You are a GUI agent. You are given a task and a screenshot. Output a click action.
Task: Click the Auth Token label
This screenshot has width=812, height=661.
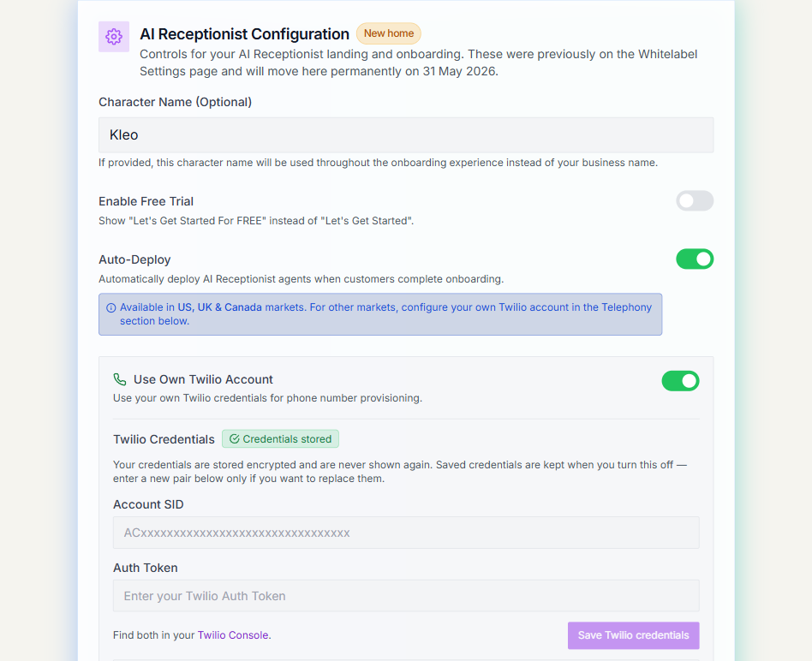point(145,568)
